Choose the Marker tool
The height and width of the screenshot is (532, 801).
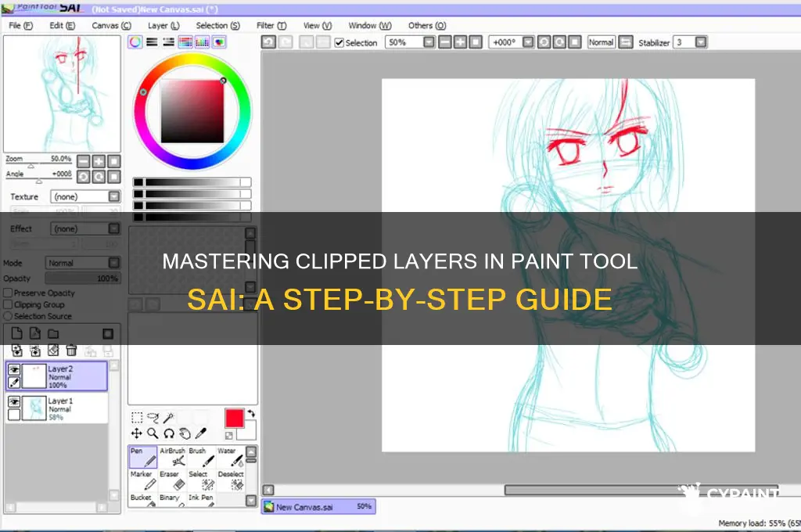[x=143, y=480]
